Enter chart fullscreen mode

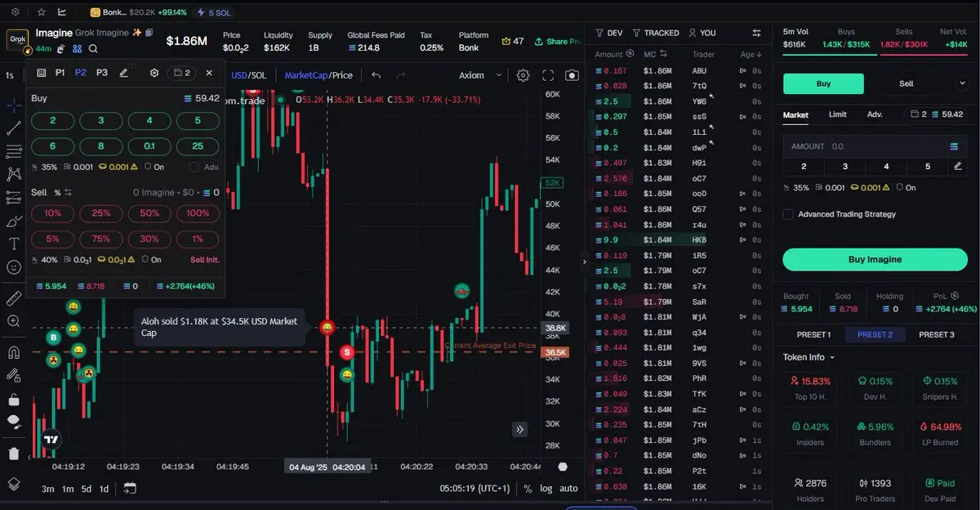548,75
